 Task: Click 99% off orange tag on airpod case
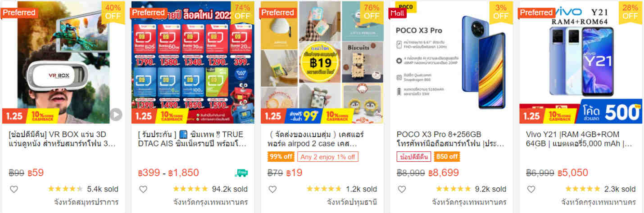pyautogui.click(x=281, y=157)
